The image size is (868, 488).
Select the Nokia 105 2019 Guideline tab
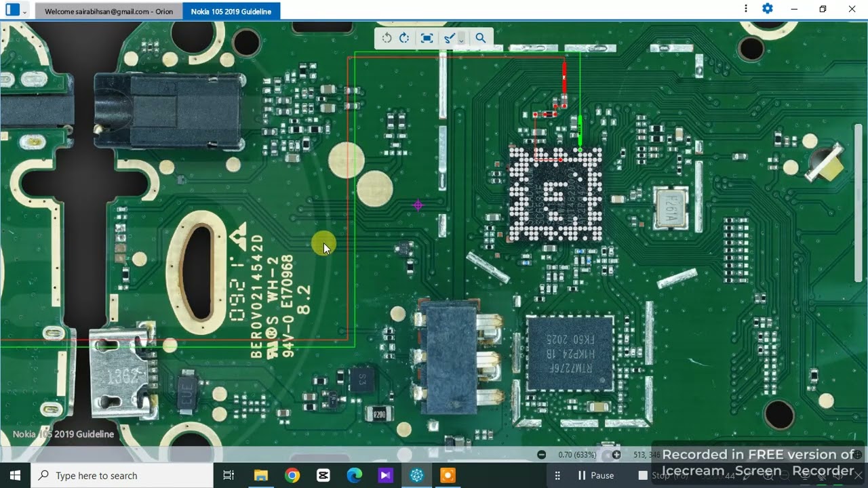(231, 12)
